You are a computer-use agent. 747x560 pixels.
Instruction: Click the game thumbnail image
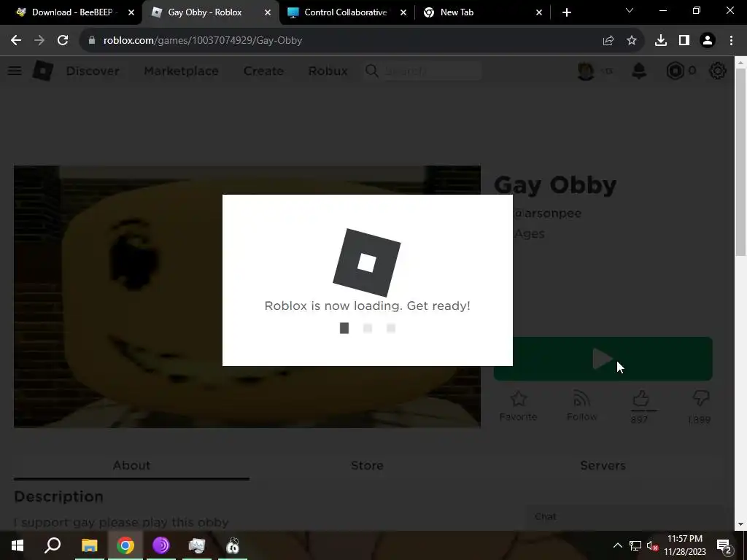247,297
